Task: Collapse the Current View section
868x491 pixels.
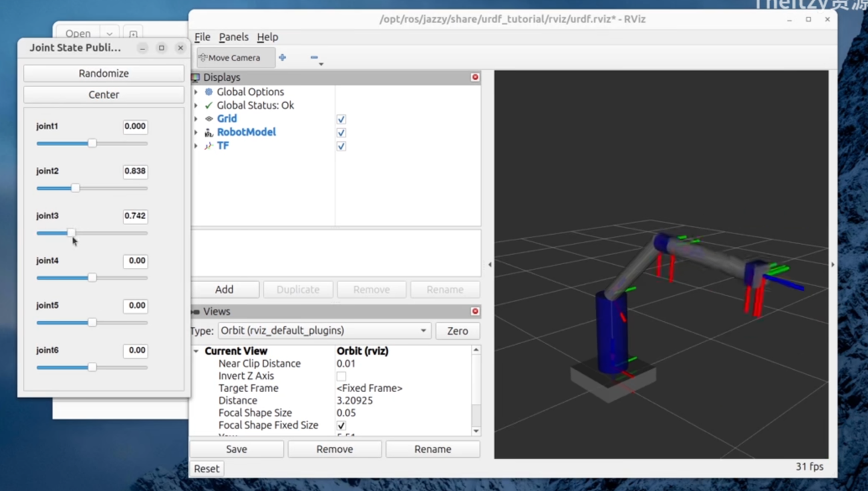Action: click(196, 351)
